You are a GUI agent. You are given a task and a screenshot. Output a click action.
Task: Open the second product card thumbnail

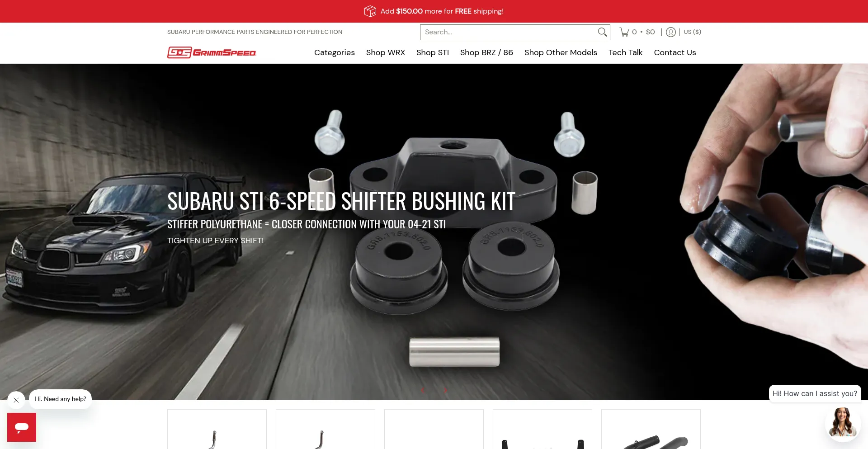[x=325, y=430]
